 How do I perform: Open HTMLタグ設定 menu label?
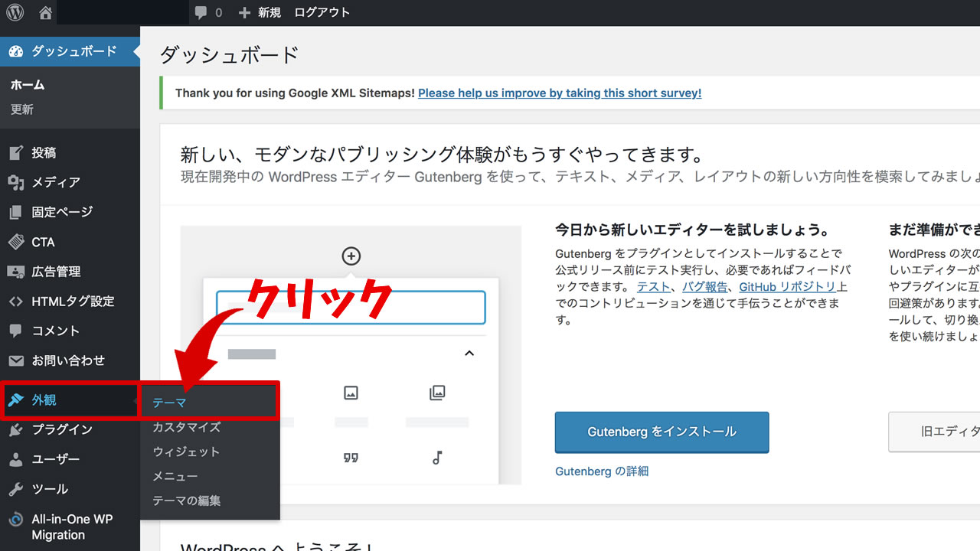(x=73, y=302)
